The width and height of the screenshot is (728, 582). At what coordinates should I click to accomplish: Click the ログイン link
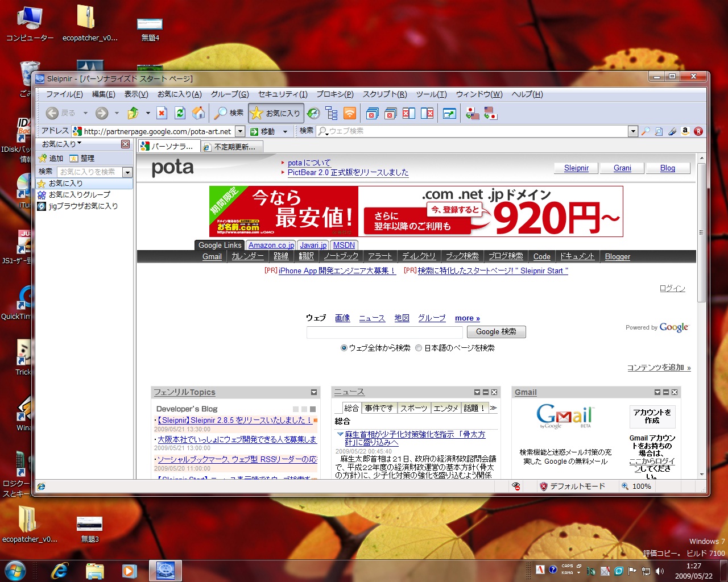[672, 288]
